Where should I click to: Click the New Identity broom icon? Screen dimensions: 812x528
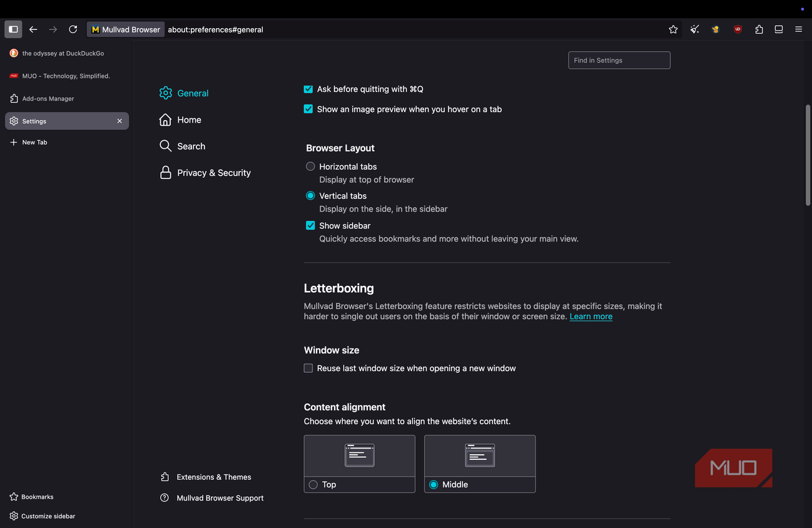pyautogui.click(x=694, y=29)
